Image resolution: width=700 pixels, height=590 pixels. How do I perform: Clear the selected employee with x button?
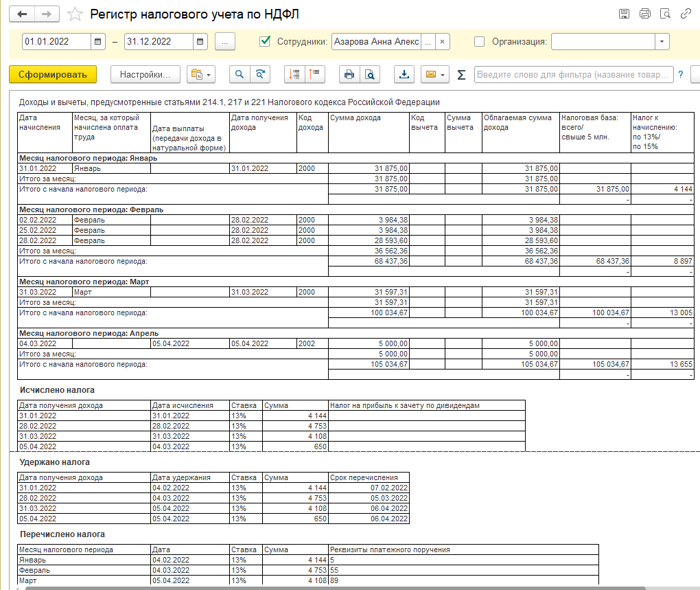443,41
